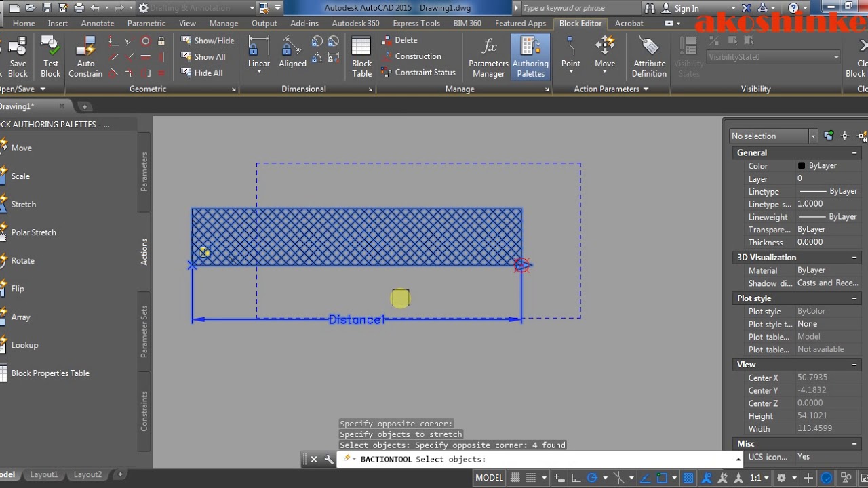Open the Express Tools ribbon tab
868x488 pixels.
tap(416, 23)
